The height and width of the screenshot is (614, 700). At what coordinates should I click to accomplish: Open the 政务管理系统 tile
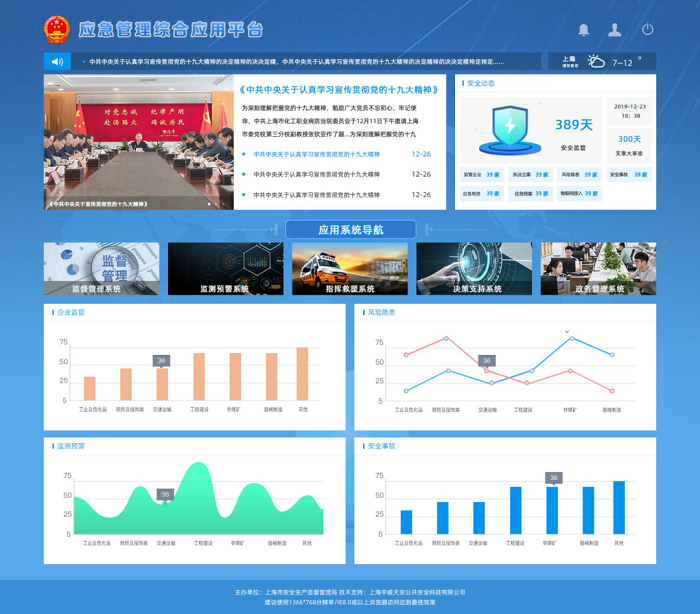(598, 268)
